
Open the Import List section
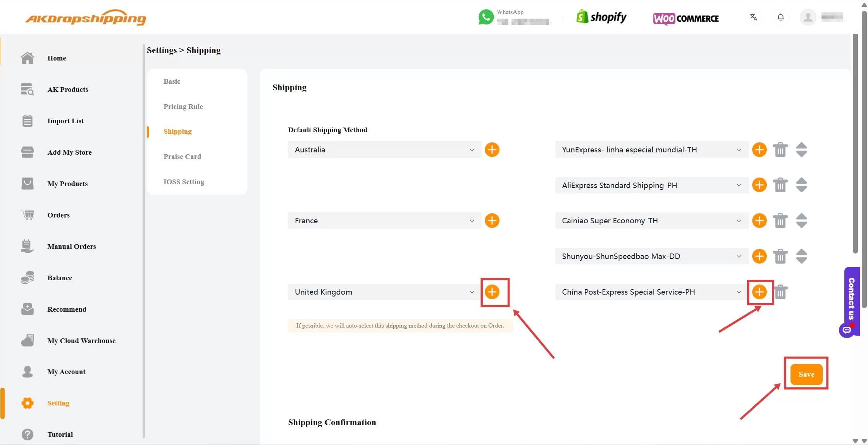tap(27, 121)
